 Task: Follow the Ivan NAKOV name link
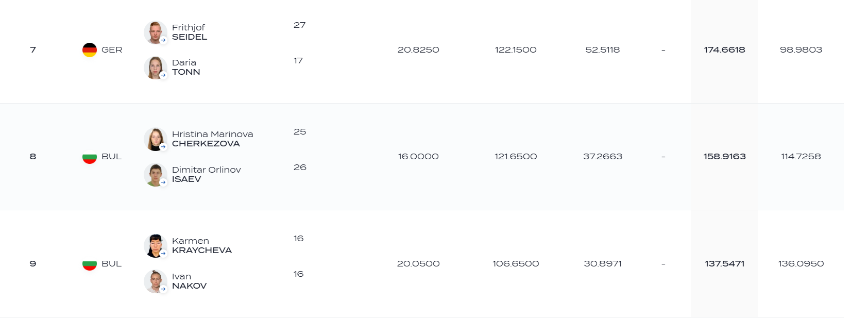point(189,281)
